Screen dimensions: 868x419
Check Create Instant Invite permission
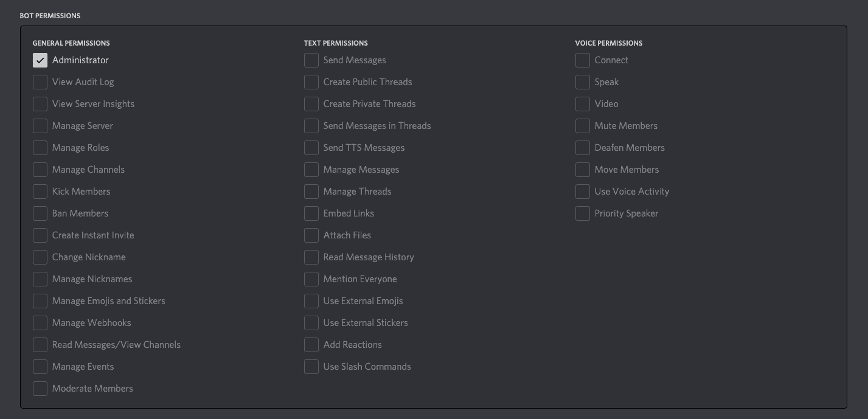click(40, 235)
